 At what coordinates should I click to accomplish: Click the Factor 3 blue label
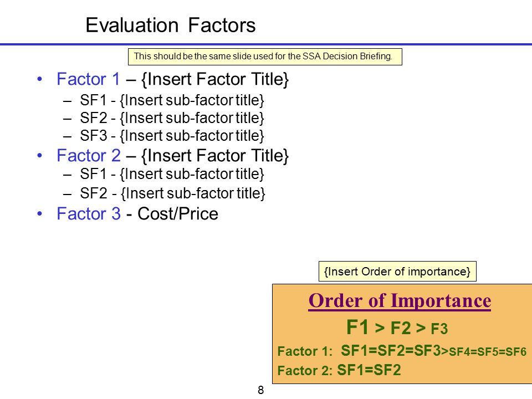coord(89,213)
